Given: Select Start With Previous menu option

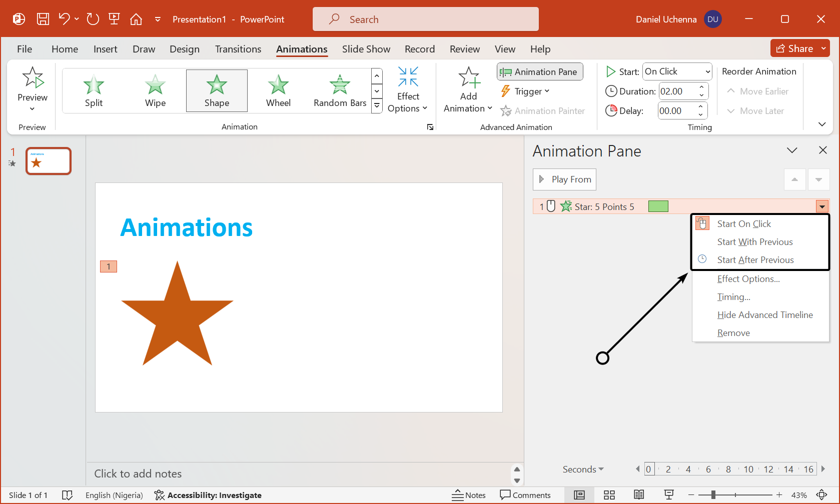Looking at the screenshot, I should click(754, 242).
